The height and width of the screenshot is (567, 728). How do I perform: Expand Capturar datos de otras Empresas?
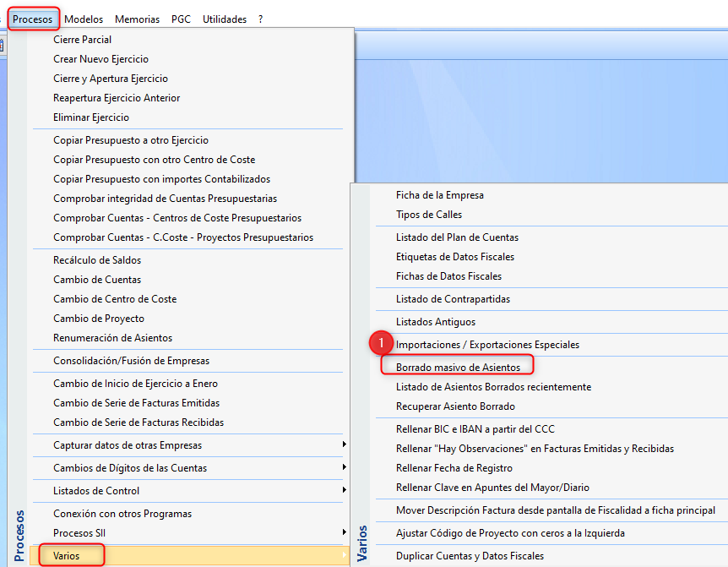(127, 445)
